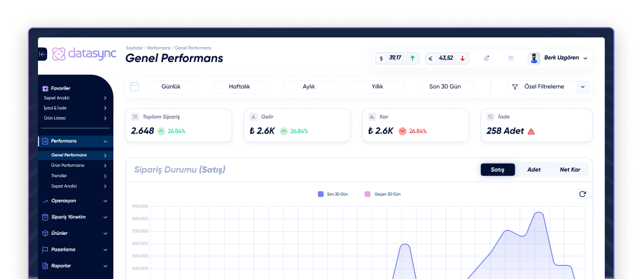The height and width of the screenshot is (279, 644).
Task: Switch the chart to Adet view
Action: click(534, 170)
